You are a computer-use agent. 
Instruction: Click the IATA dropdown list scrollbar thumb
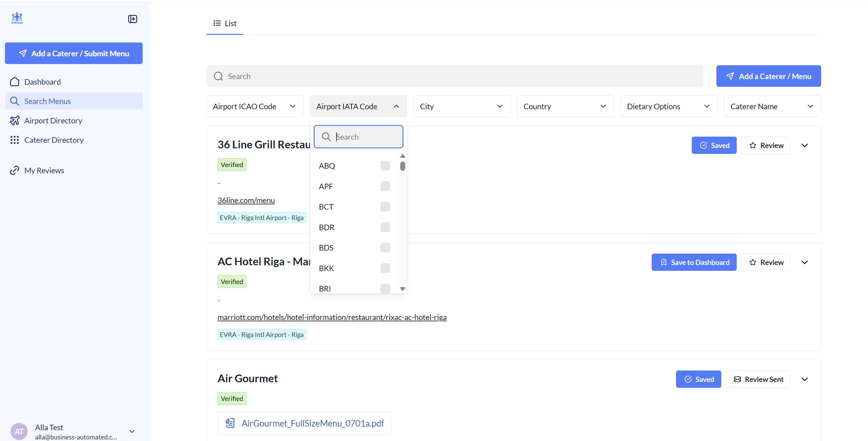pyautogui.click(x=402, y=166)
